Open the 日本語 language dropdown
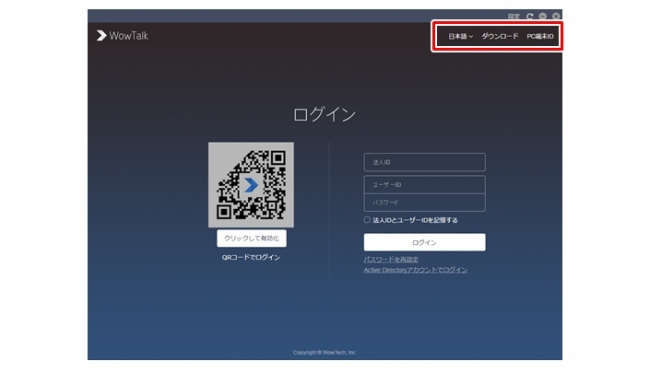 click(461, 36)
